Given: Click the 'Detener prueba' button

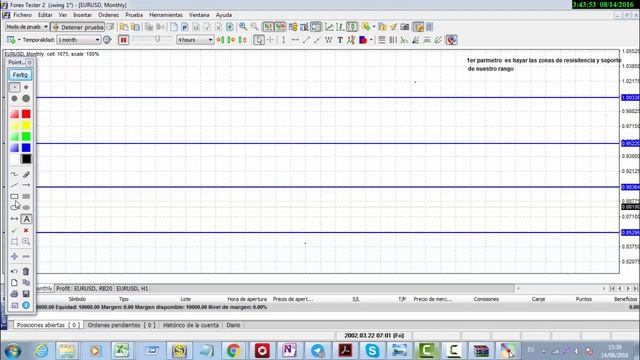Looking at the screenshot, I should point(78,27).
